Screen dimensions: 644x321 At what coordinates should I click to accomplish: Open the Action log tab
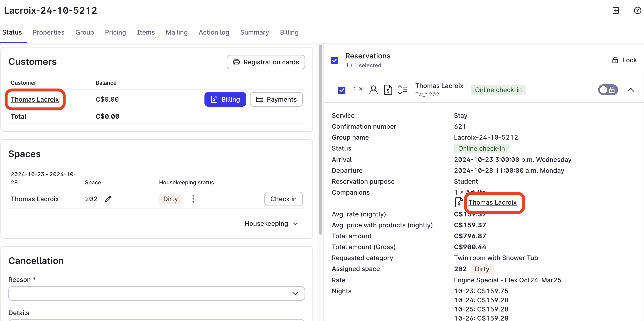(x=214, y=32)
